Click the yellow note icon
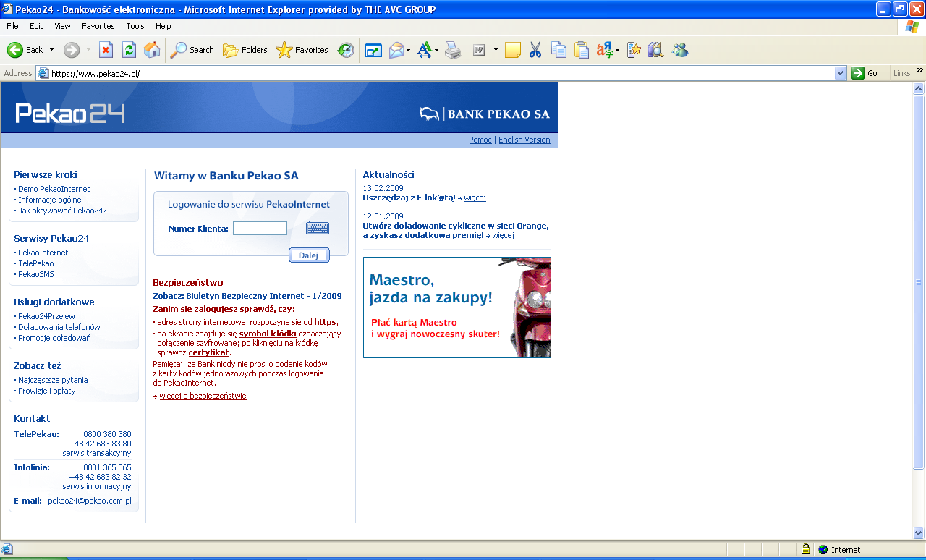The width and height of the screenshot is (926, 560). coord(513,50)
